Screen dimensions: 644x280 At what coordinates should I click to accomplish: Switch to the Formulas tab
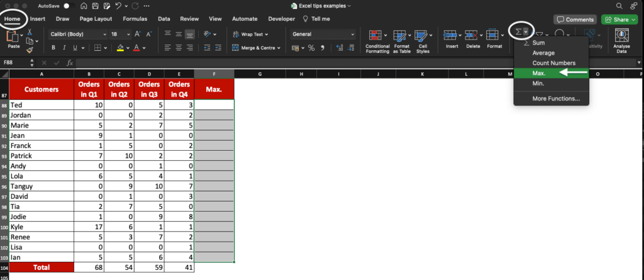click(x=135, y=19)
